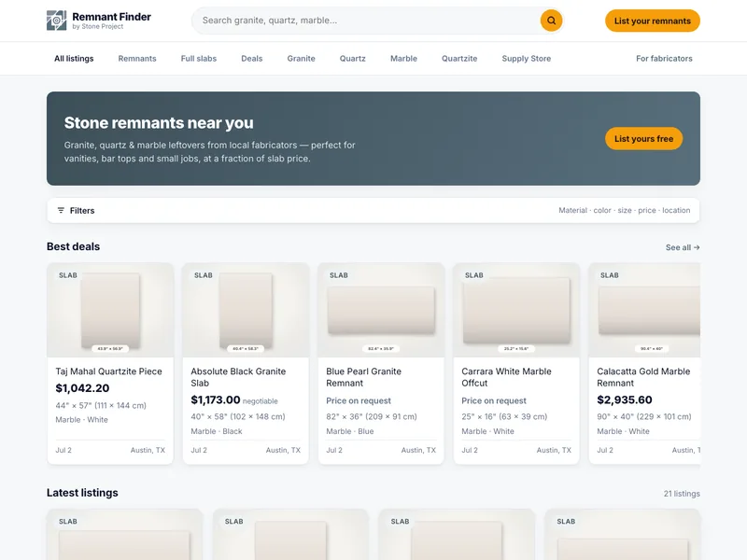Screen dimensions: 747x560
Task: Open the Remnants tab
Action: click(x=137, y=59)
